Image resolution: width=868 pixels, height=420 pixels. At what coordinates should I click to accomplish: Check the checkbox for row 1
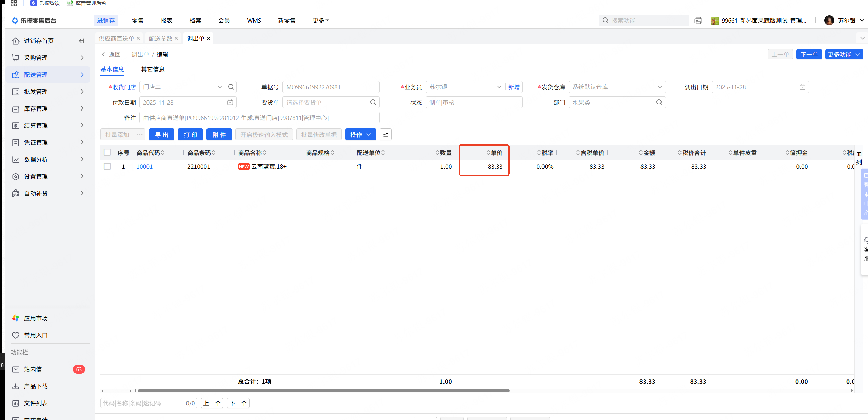(107, 166)
